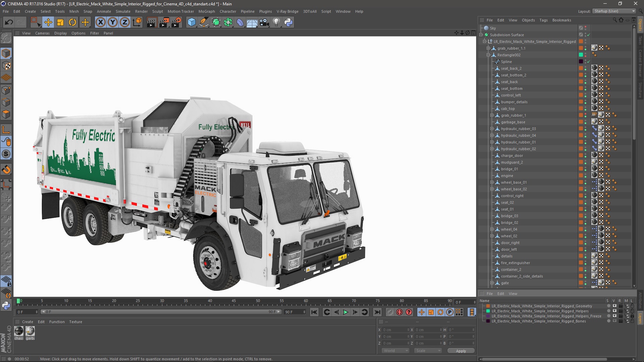Expand the grab_rubber_1.1 object

[488, 48]
